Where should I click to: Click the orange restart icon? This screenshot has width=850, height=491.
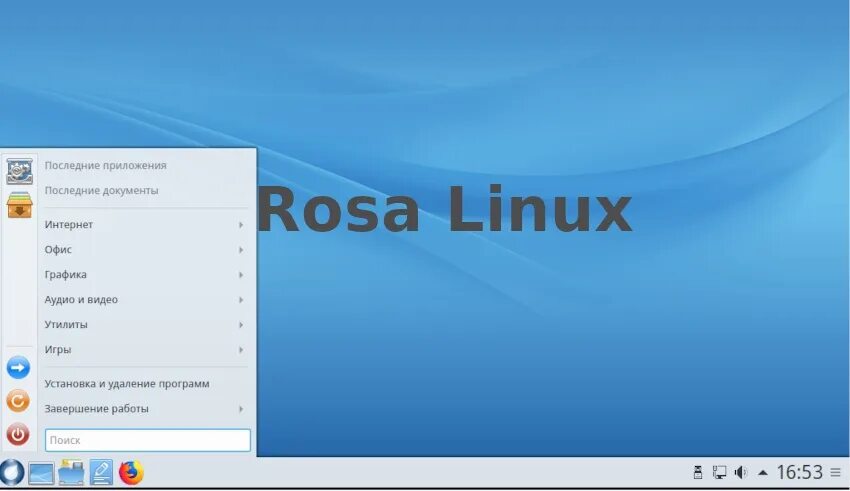(18, 401)
